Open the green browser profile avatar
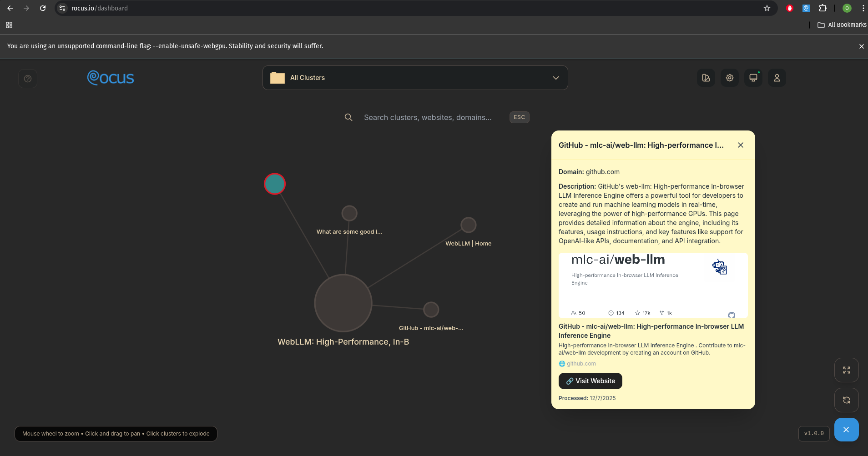Viewport: 868px width, 456px height. pos(847,8)
